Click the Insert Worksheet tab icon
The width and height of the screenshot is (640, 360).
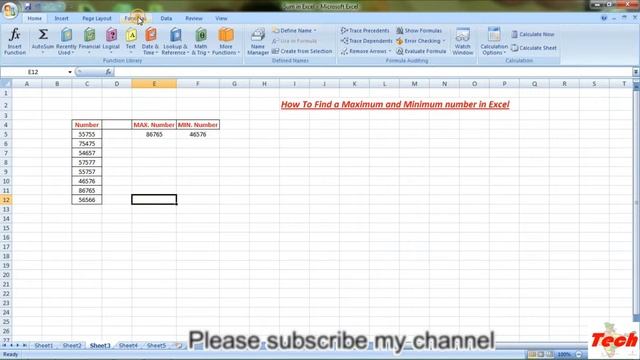coord(179,346)
